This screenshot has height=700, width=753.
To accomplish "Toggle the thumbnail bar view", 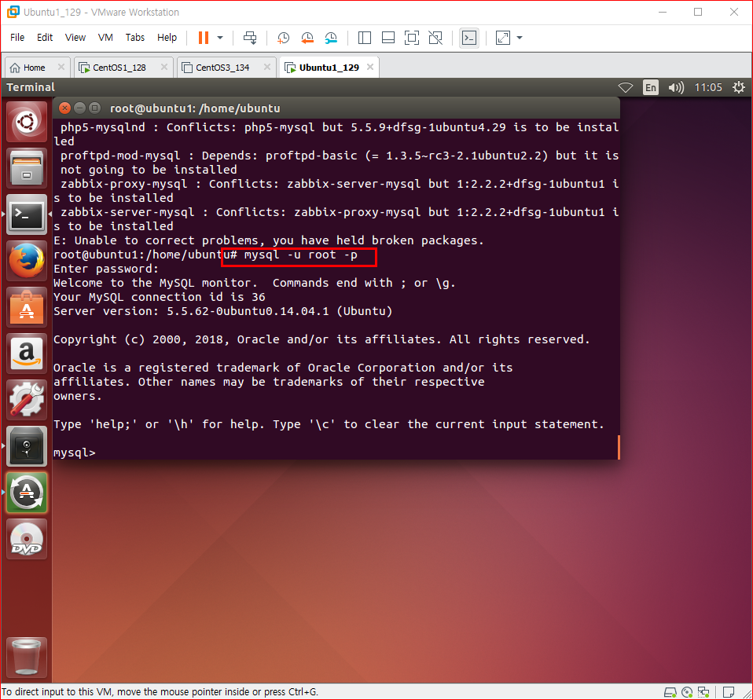I will [388, 38].
